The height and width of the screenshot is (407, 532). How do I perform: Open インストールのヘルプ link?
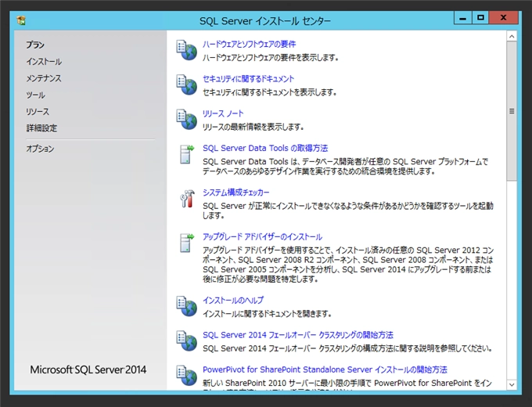pos(233,301)
